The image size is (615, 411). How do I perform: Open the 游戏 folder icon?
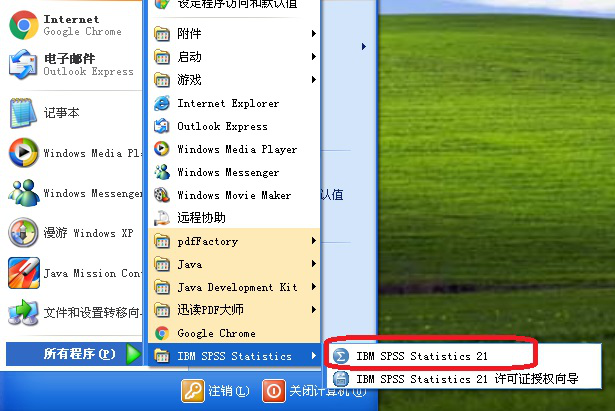[x=162, y=80]
